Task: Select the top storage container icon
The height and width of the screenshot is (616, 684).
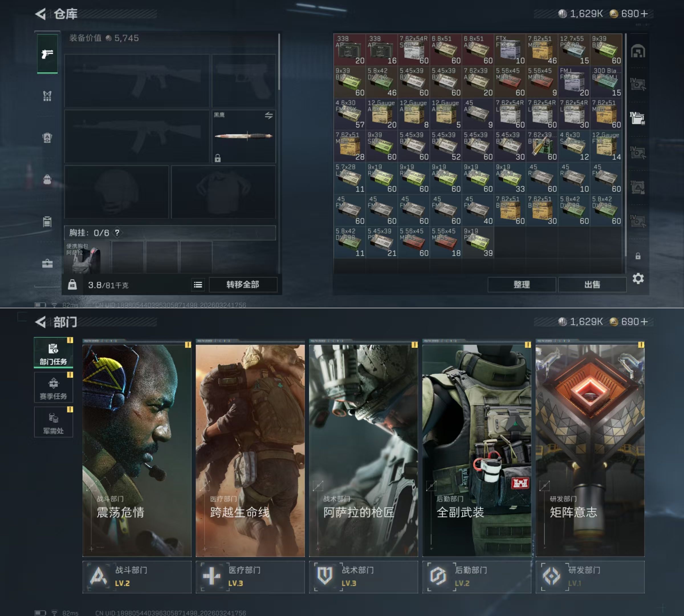Action: click(638, 51)
